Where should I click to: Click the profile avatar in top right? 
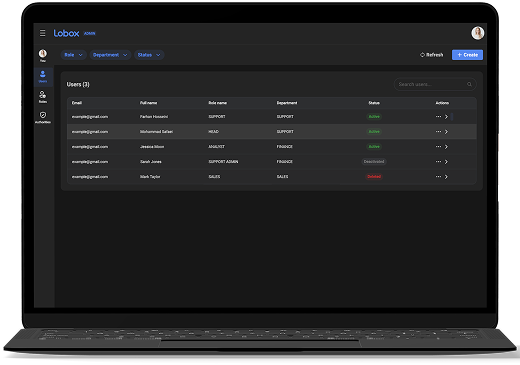[x=477, y=33]
